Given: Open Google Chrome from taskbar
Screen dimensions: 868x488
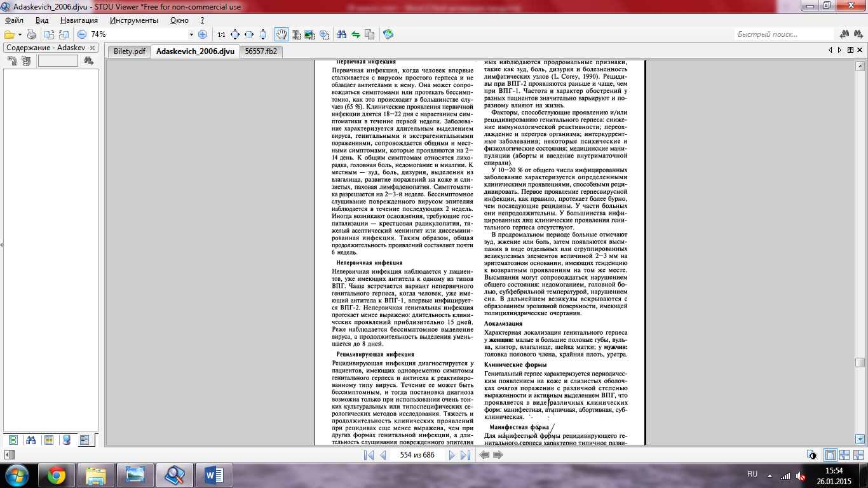Looking at the screenshot, I should tap(56, 475).
